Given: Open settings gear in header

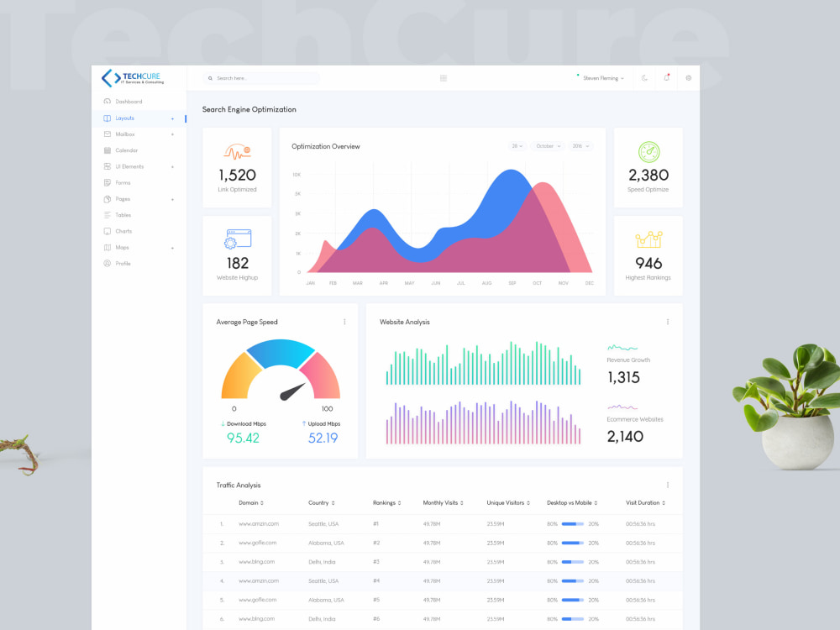Looking at the screenshot, I should (689, 77).
